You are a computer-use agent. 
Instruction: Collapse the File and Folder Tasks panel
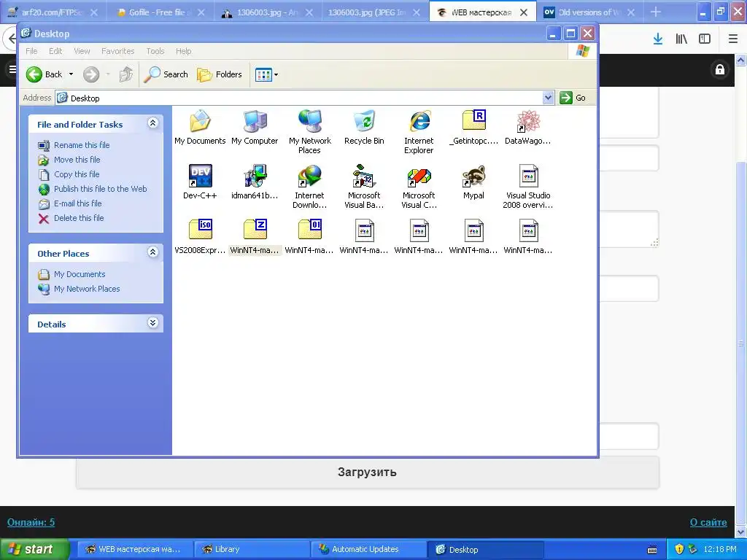pos(152,123)
